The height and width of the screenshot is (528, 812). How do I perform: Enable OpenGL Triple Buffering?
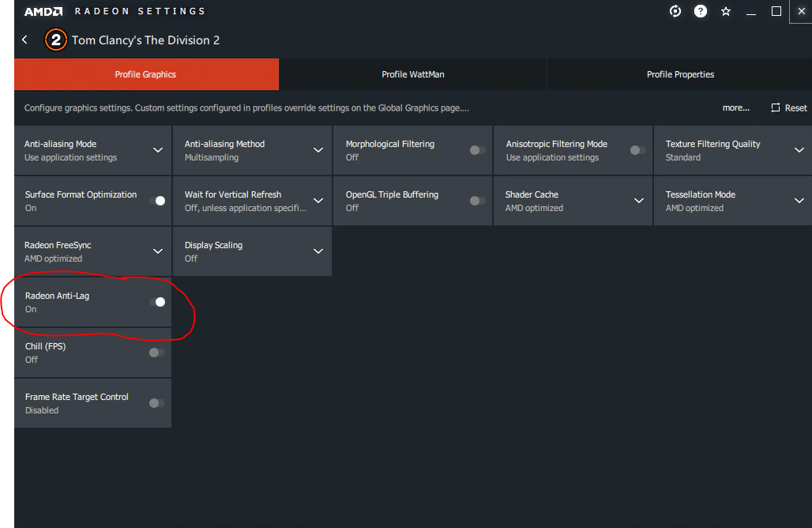tap(477, 201)
